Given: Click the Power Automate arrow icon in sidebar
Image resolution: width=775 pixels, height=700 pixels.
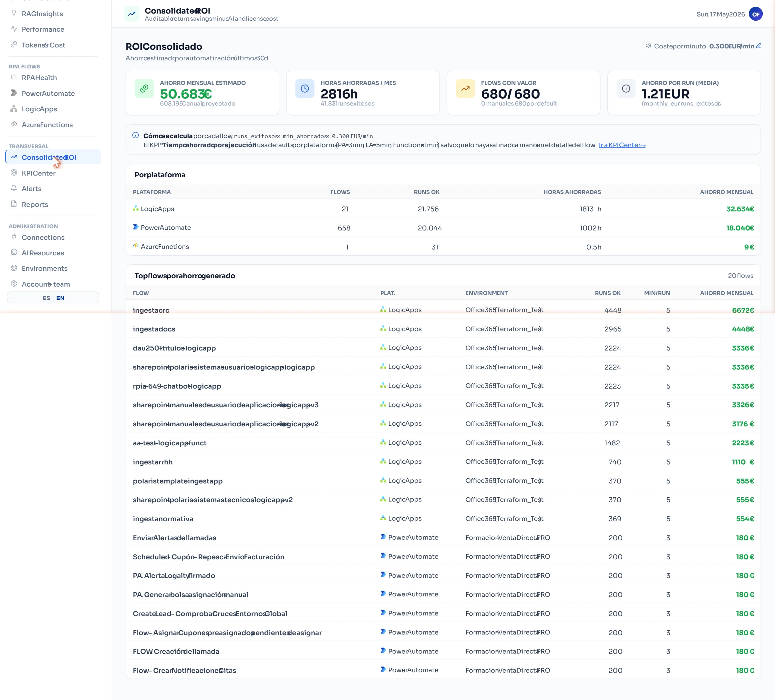Looking at the screenshot, I should point(14,93).
